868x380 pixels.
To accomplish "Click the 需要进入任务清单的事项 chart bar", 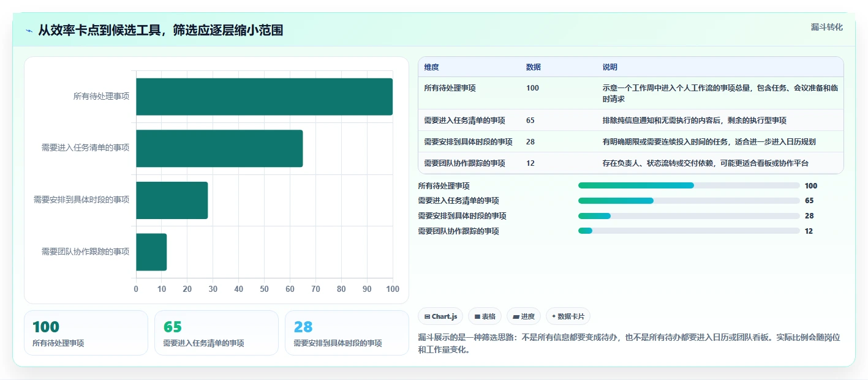I will pos(219,148).
